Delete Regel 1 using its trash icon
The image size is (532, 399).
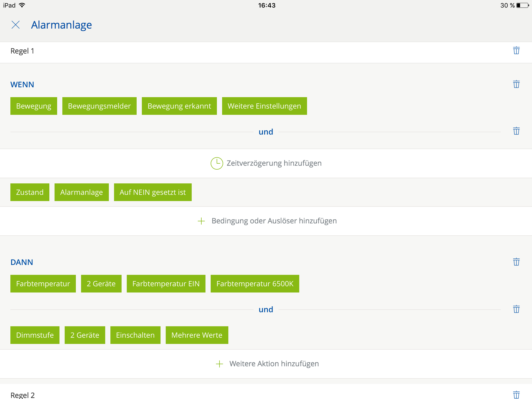click(516, 50)
